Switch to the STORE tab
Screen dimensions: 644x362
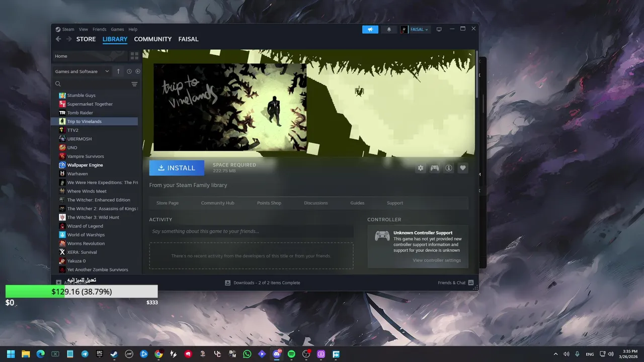86,39
